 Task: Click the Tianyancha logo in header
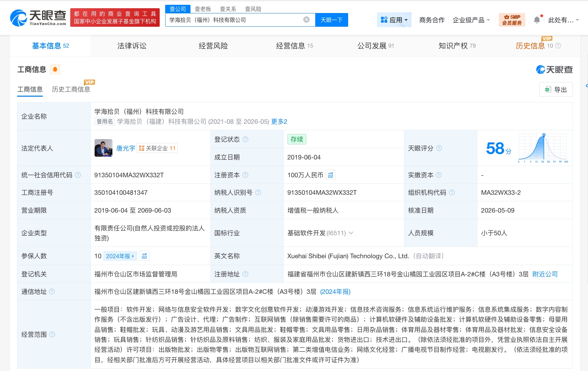[38, 18]
